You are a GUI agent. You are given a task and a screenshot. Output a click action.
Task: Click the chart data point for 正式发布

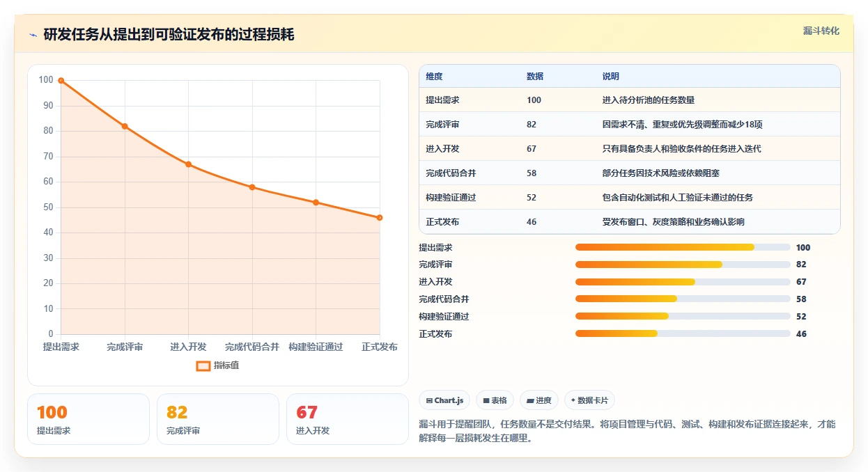click(380, 217)
